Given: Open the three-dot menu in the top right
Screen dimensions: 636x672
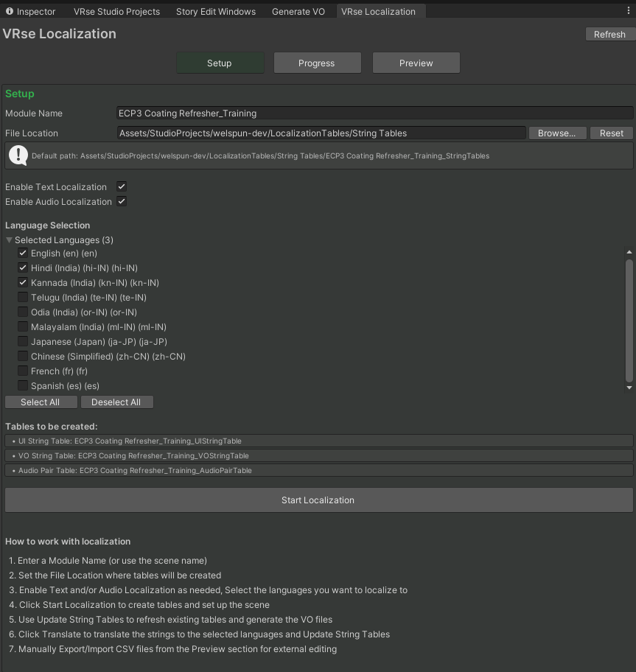Looking at the screenshot, I should (627, 11).
